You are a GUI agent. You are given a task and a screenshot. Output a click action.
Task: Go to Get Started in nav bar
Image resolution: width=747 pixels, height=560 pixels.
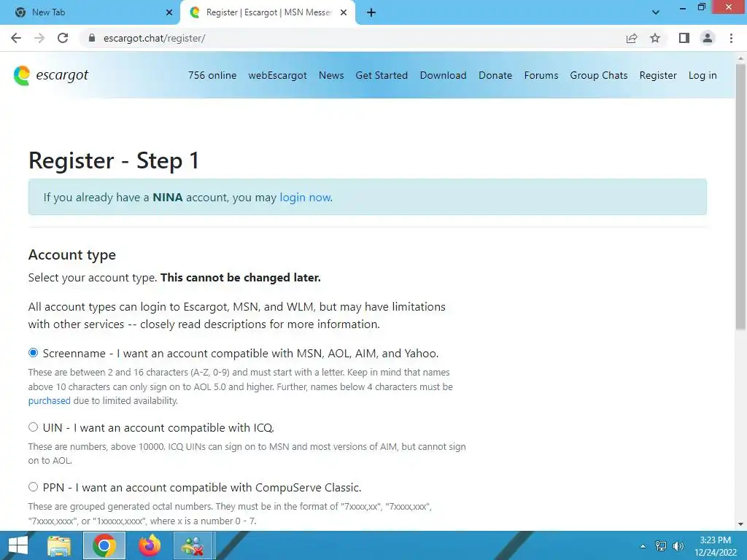tap(382, 75)
